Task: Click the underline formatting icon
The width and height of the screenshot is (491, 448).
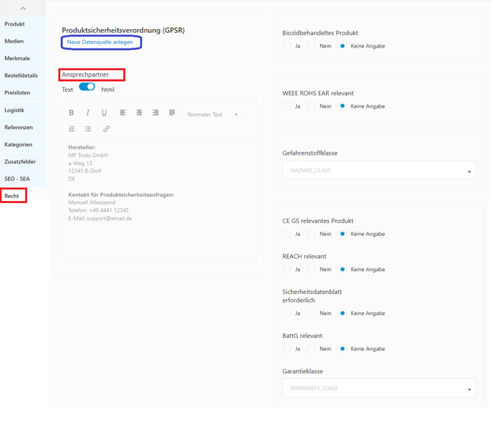Action: coord(104,113)
